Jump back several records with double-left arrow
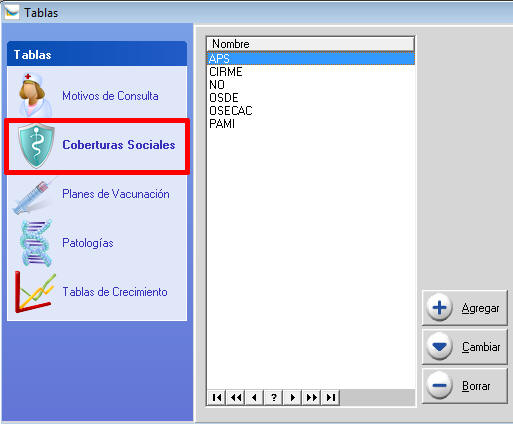The image size is (513, 424). coord(236,397)
